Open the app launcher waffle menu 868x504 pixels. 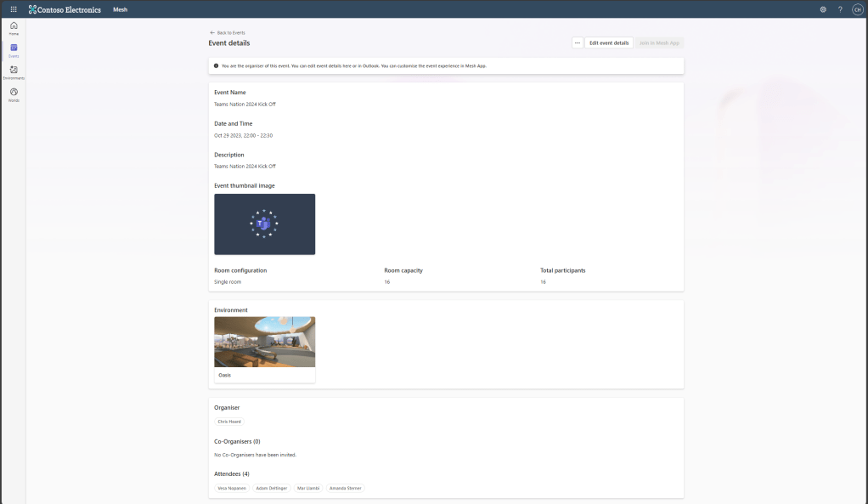tap(14, 9)
